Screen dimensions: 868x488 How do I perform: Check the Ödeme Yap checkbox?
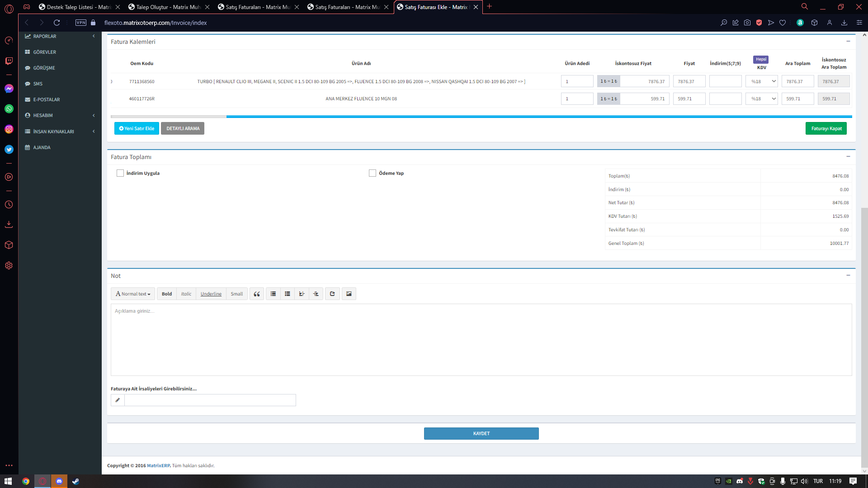pos(373,174)
